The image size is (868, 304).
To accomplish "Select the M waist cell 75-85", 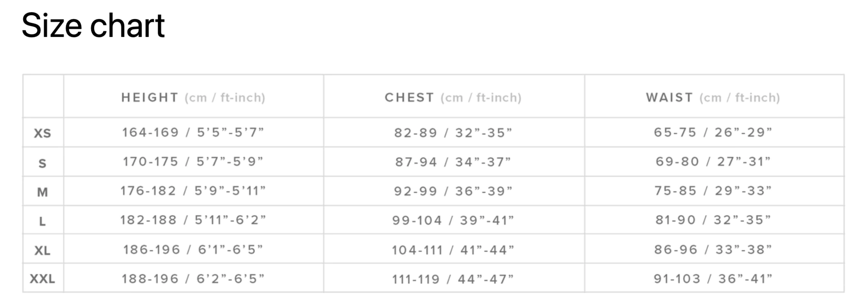I will point(712,191).
